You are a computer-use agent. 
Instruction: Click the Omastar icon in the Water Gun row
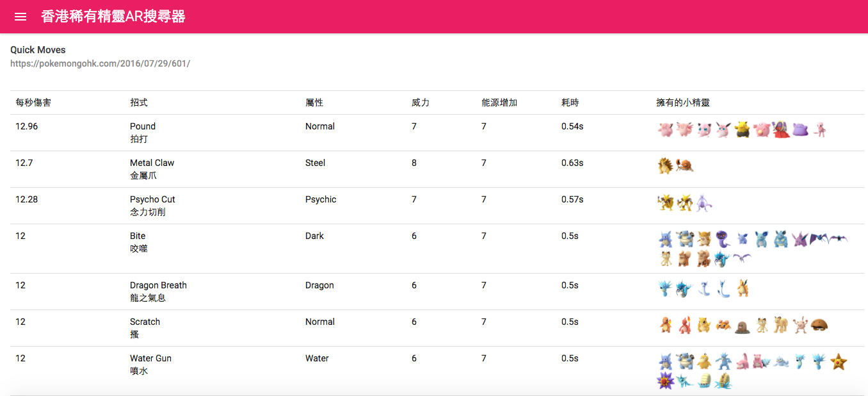(x=723, y=381)
